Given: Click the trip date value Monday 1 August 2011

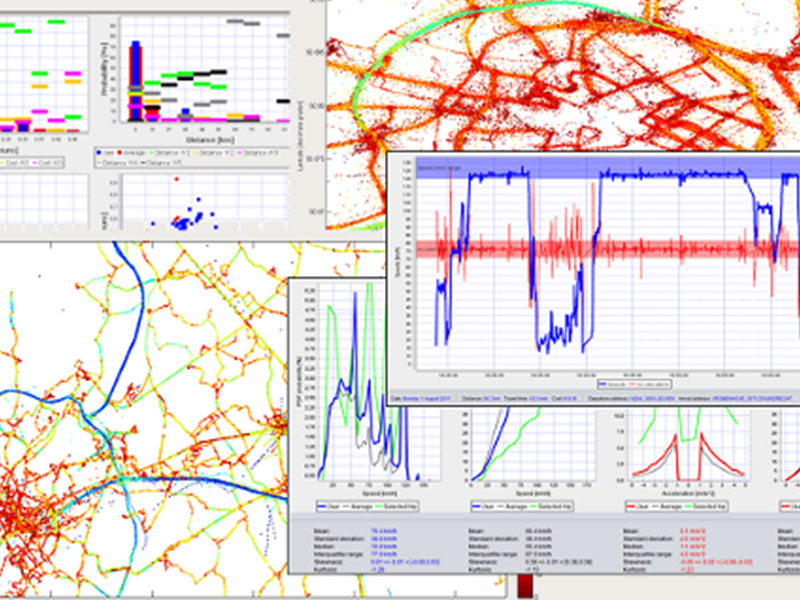Looking at the screenshot, I should click(x=427, y=398).
